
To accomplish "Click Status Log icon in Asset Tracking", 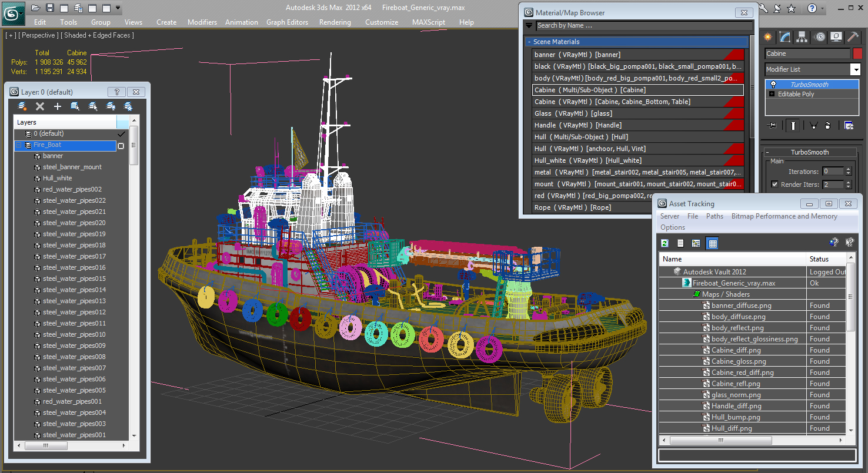I will [680, 243].
